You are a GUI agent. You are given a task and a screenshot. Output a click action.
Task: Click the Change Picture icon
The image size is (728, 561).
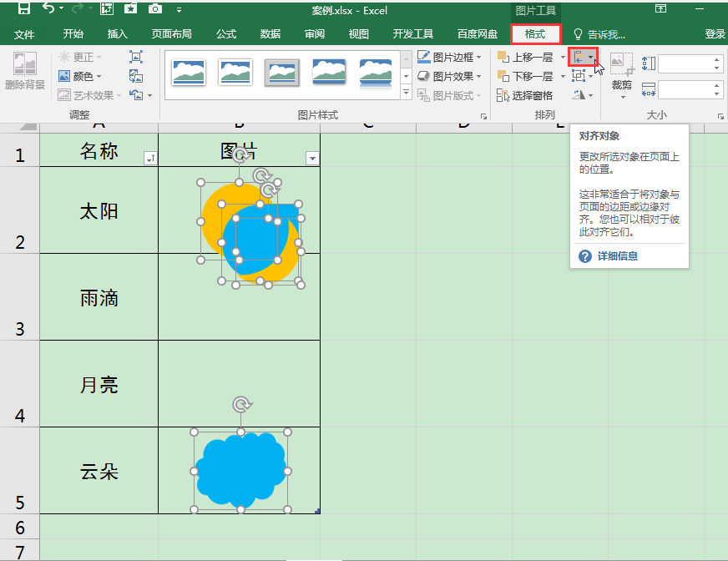135,76
